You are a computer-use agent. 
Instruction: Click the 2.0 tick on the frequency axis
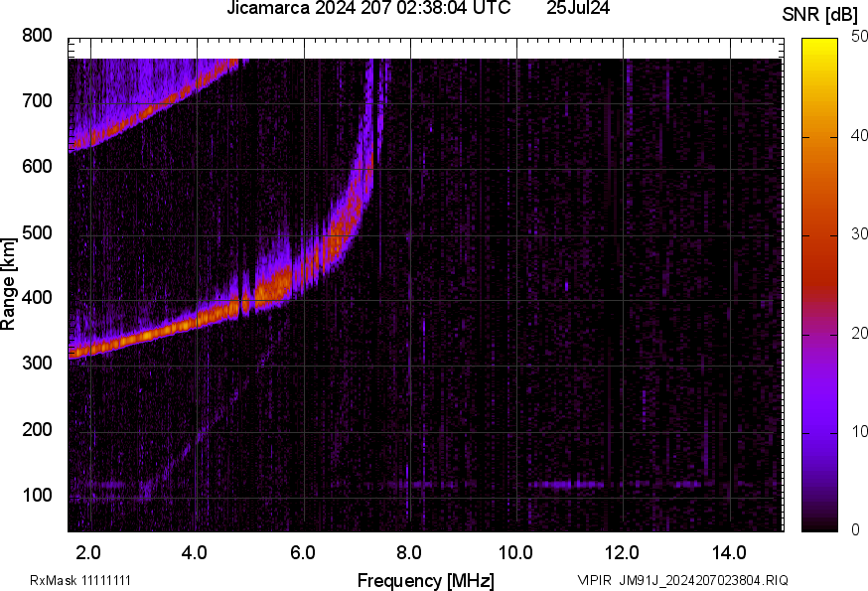(89, 551)
